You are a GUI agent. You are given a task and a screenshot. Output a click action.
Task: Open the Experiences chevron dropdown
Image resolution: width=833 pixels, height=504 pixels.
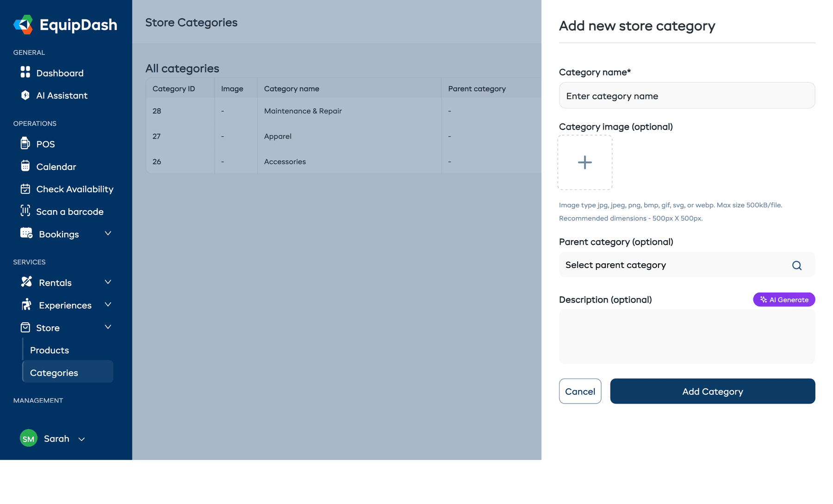(108, 305)
